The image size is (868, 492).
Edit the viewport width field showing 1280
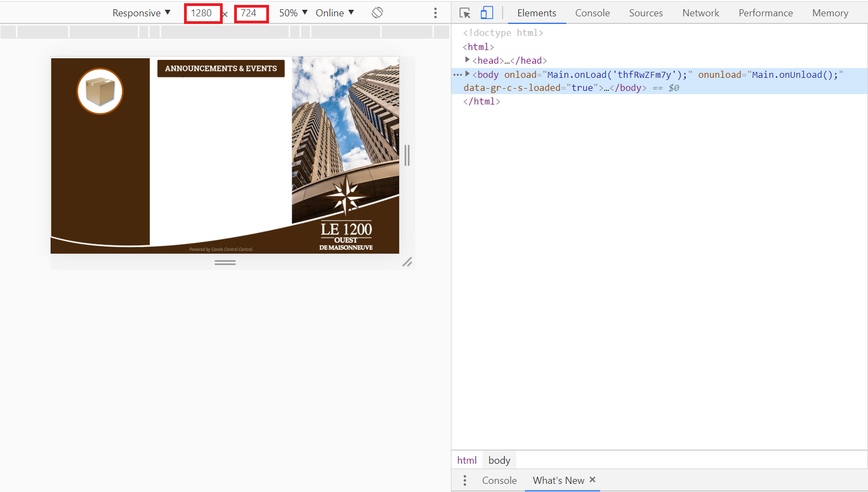pyautogui.click(x=203, y=13)
